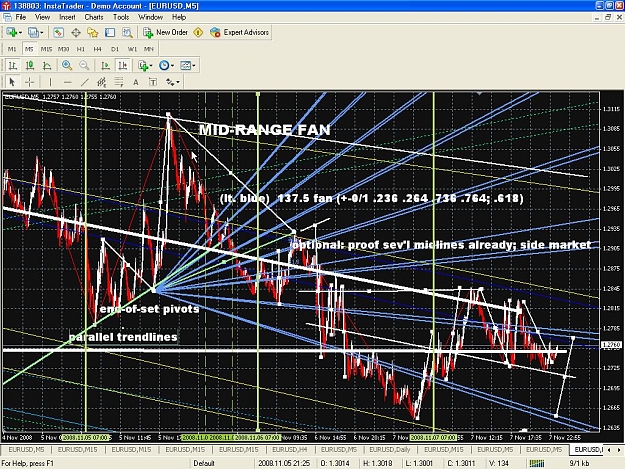Switch to the H4 timeframe
This screenshot has width=625, height=469.
point(98,49)
